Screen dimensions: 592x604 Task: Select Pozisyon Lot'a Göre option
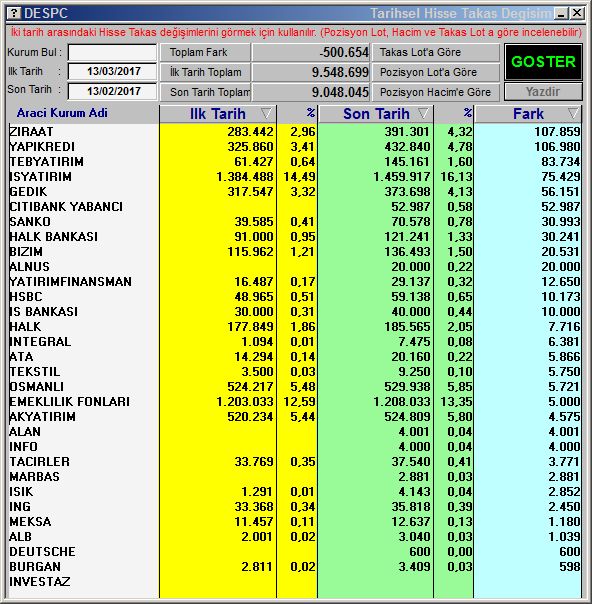[436, 72]
